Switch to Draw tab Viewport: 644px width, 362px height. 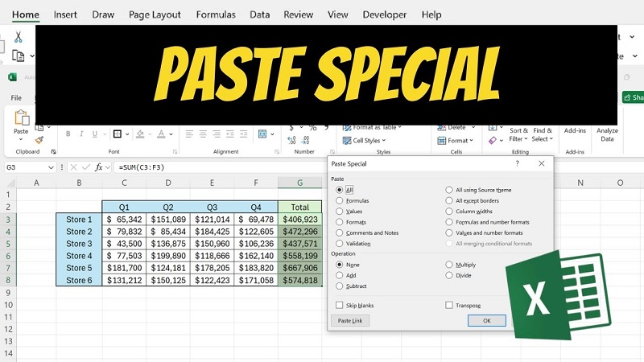pyautogui.click(x=103, y=14)
